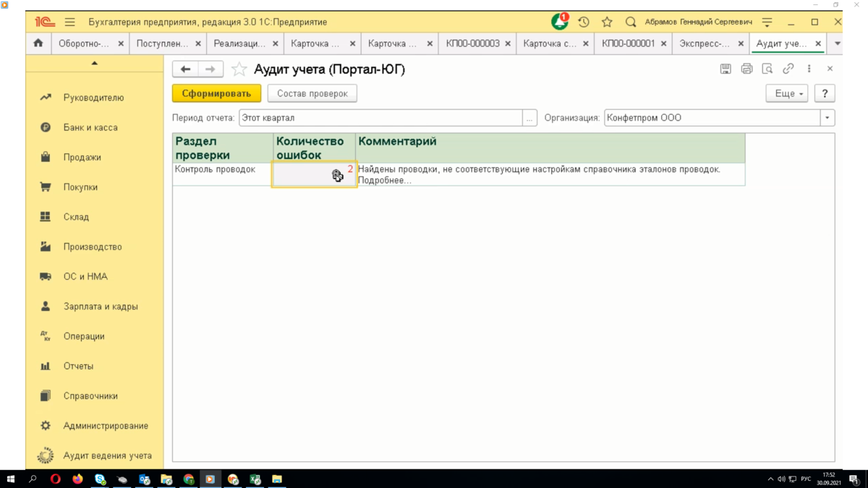The width and height of the screenshot is (868, 488).
Task: Print the report with printer icon
Action: point(746,69)
